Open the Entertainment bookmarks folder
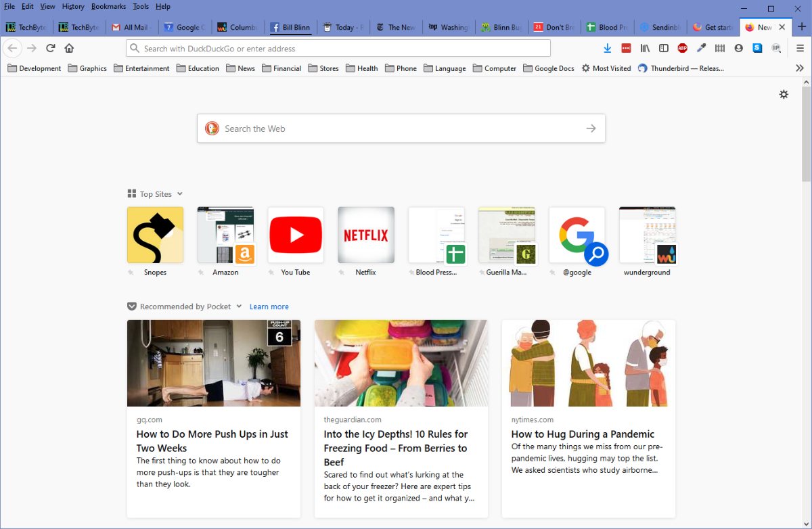The width and height of the screenshot is (812, 529). click(141, 68)
